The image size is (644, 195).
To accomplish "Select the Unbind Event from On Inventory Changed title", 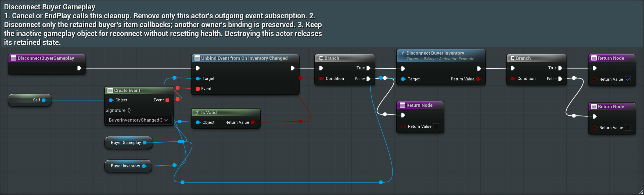I will [x=244, y=58].
